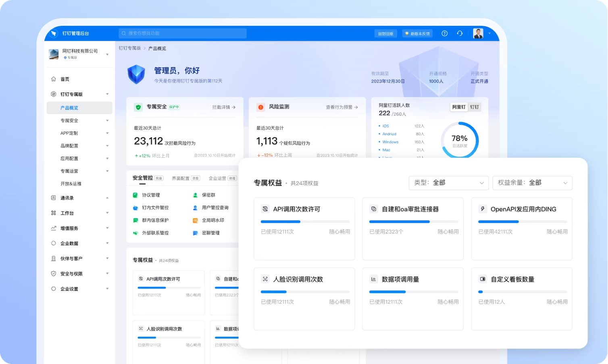Click the red 风险监测 alert icon

260,107
